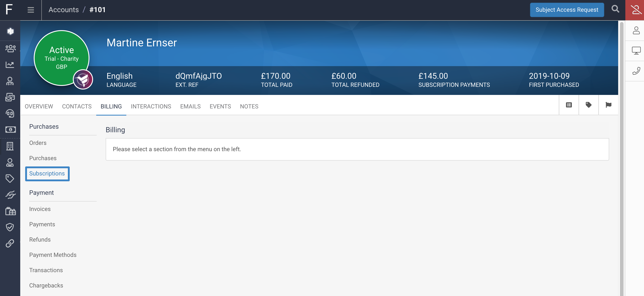Open the mail envelopes sidebar icon

(10, 97)
